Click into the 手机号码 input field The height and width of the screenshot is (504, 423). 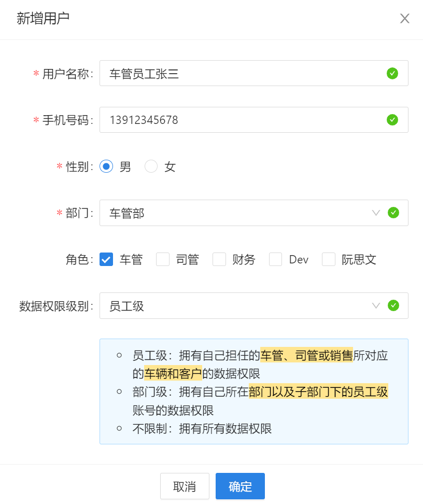[238, 120]
